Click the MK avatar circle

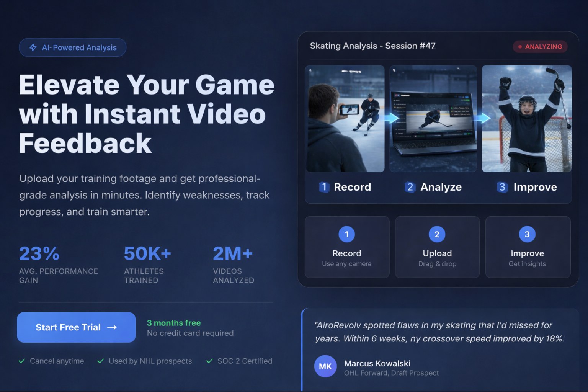(325, 366)
